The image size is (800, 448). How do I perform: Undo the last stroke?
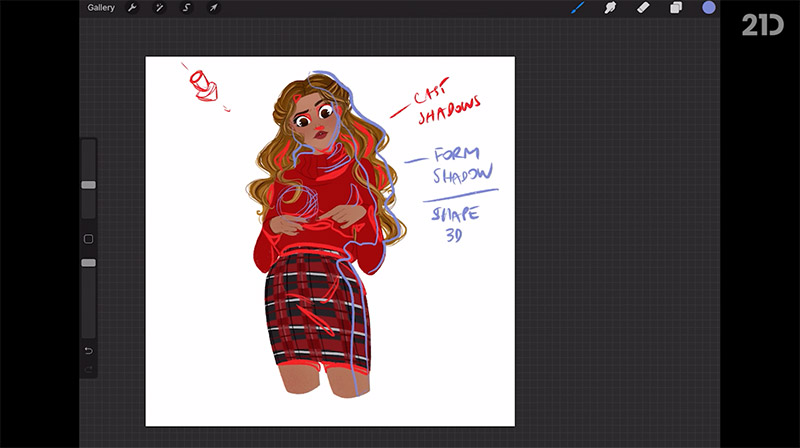tap(88, 351)
